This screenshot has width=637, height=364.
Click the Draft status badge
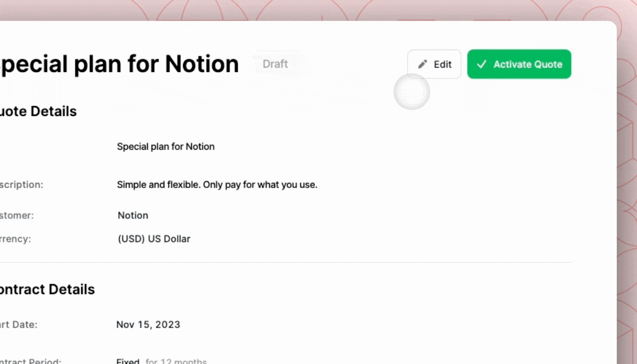[276, 64]
